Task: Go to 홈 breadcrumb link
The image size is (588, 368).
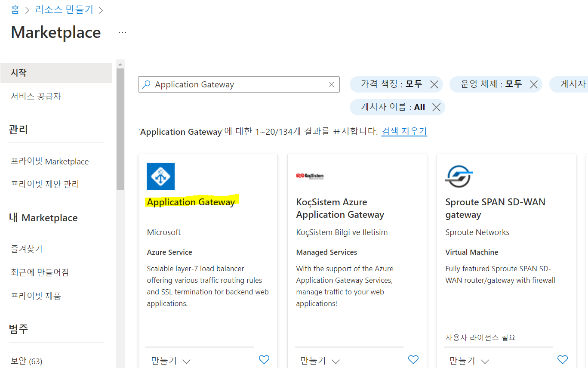Action: 15,9
